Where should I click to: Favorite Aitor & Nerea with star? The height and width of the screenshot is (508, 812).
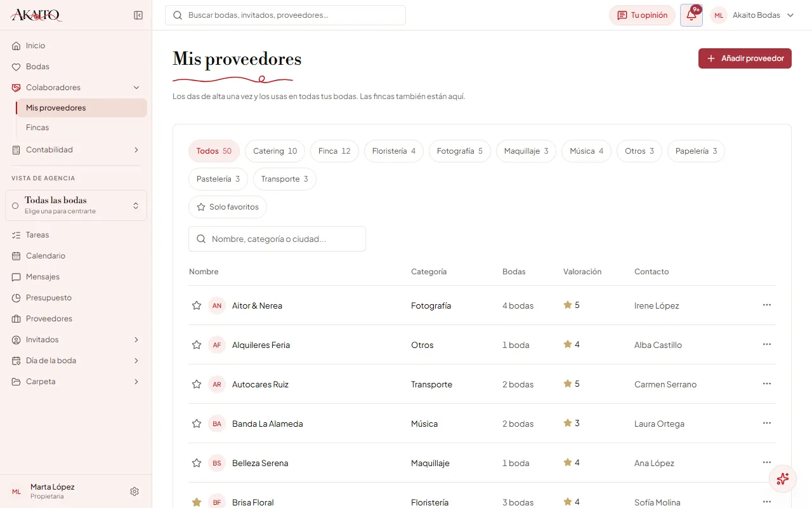pos(197,305)
